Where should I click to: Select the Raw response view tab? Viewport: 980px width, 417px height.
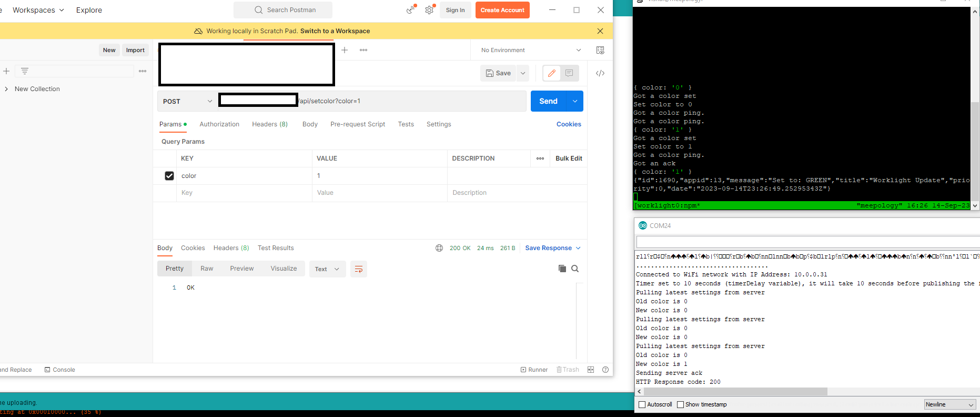click(x=207, y=269)
